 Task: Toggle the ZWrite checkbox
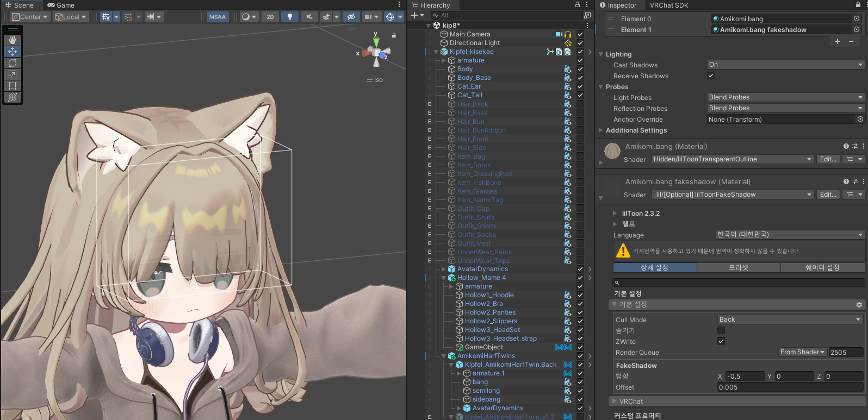(x=721, y=341)
